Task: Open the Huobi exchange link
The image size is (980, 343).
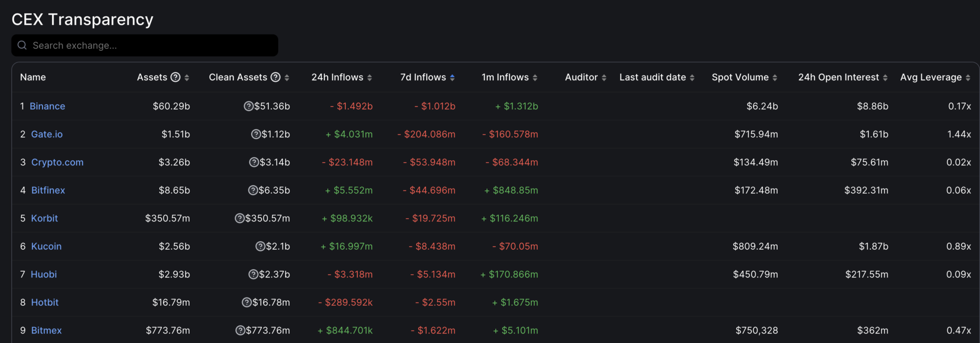Action: [44, 275]
